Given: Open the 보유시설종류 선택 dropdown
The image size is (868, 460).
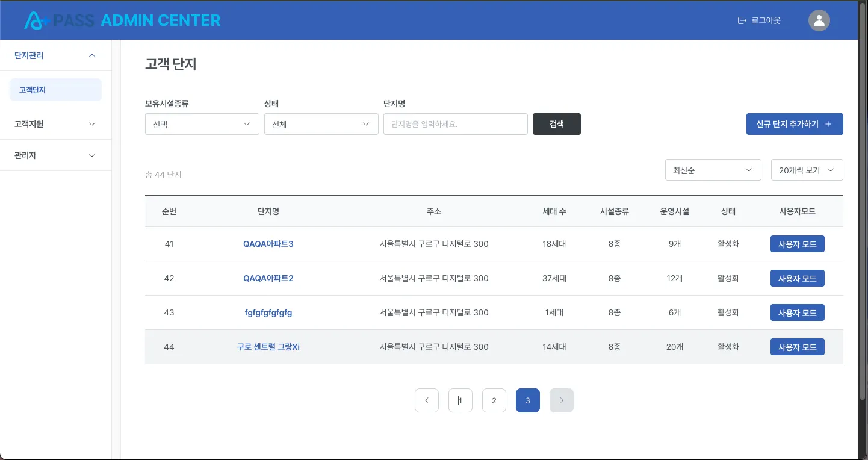Looking at the screenshot, I should [202, 124].
